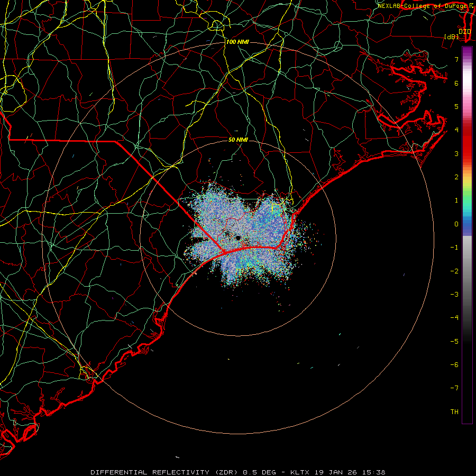Screen dimensions: 476x476
Task: Click the 5 value on the dB scale
Action: pyautogui.click(x=456, y=106)
